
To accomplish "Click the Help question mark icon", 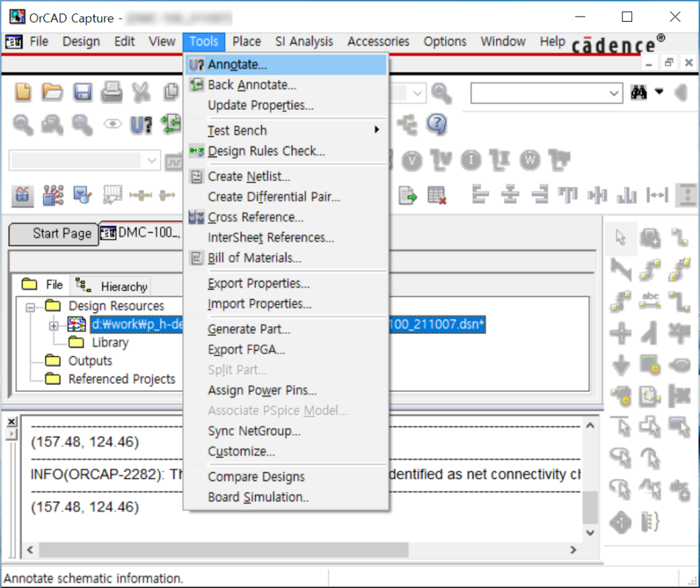I will click(437, 125).
